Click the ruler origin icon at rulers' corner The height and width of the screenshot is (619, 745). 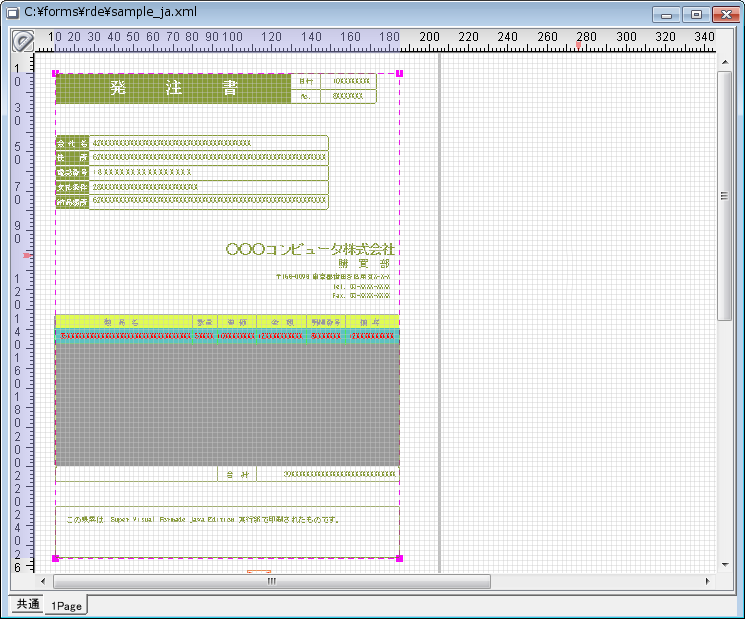23,41
